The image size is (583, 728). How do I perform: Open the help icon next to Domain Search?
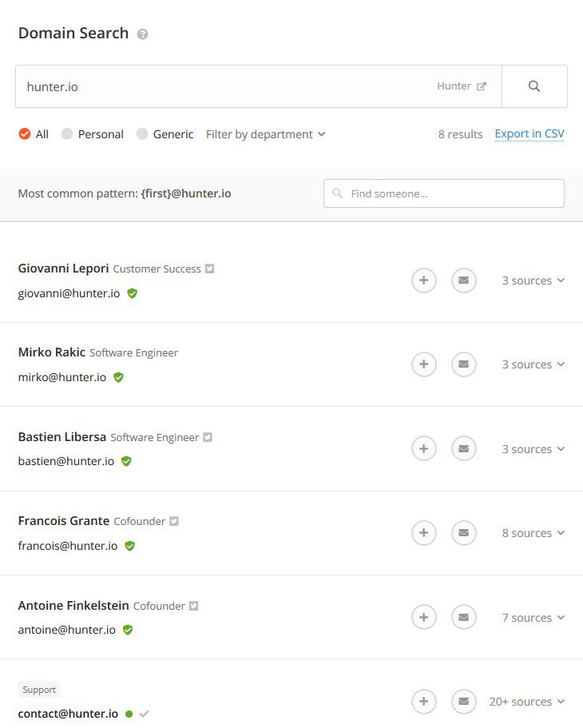142,34
